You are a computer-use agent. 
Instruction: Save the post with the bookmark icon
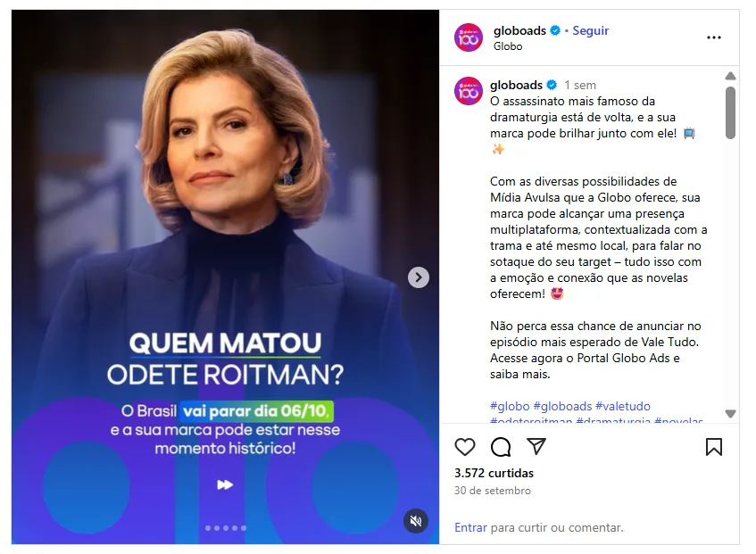pos(714,447)
